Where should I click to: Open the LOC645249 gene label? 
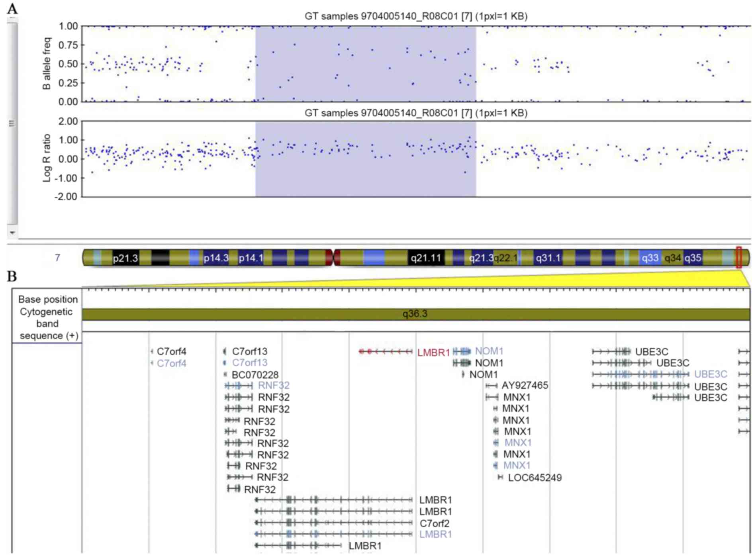coord(535,478)
